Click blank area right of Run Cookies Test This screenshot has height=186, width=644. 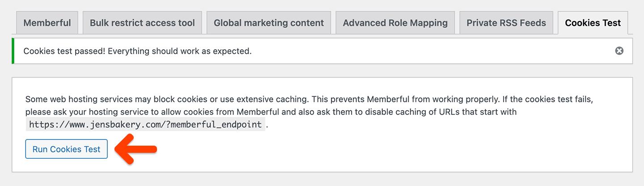(358, 150)
